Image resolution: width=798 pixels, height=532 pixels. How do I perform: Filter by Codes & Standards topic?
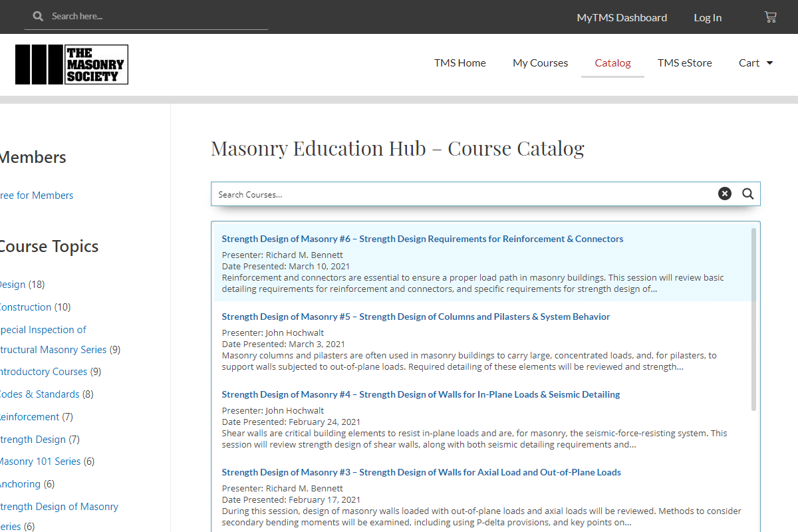coord(39,394)
